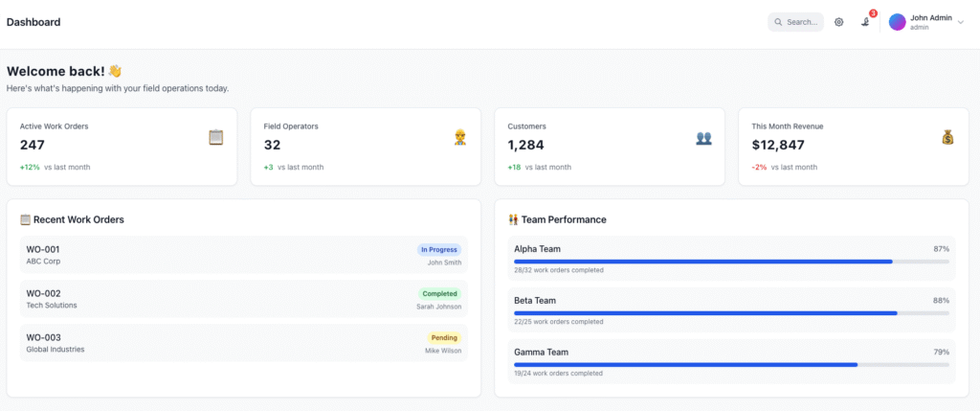Click the magnifier icon in search

[x=778, y=22]
